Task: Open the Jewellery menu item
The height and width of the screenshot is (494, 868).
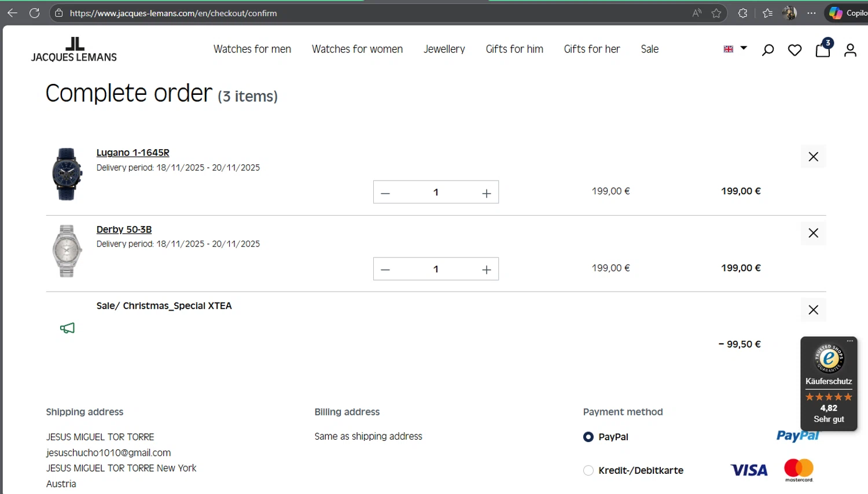Action: click(444, 49)
